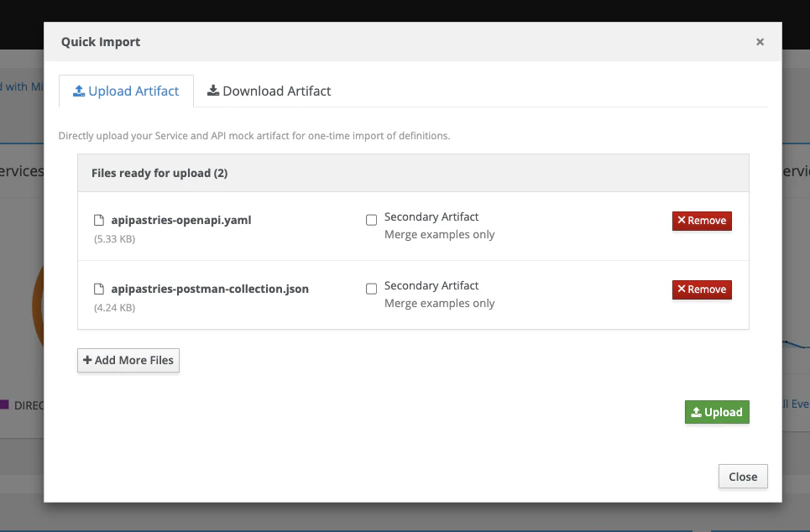Screen dimensions: 810x532
Task: Click the plus icon on Add More Files
Action: click(x=87, y=360)
